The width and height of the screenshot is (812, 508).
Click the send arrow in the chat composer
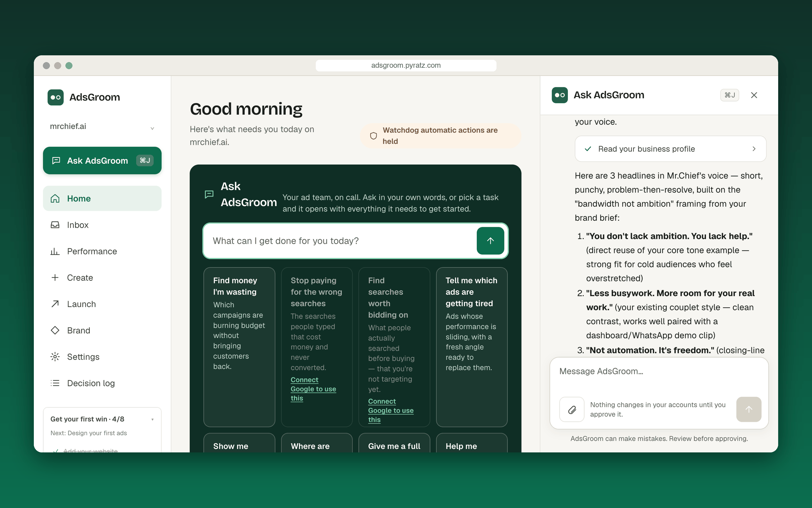pyautogui.click(x=749, y=409)
